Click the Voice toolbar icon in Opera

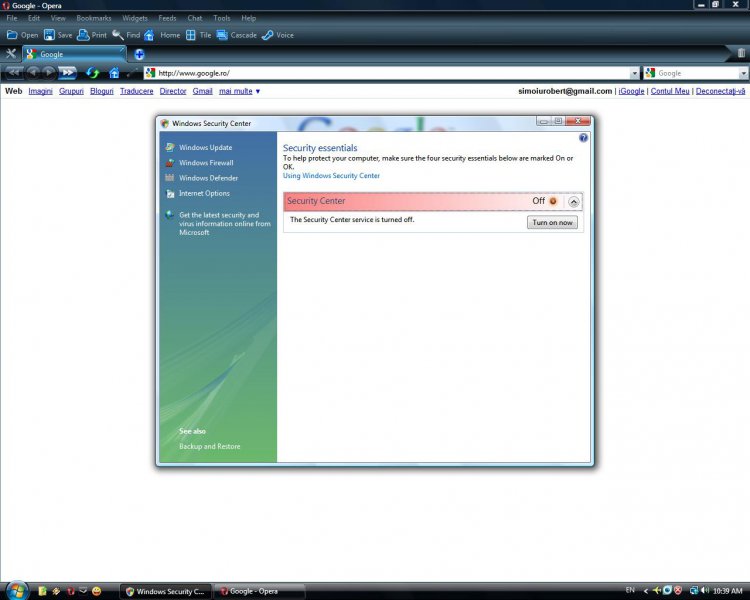tap(267, 35)
